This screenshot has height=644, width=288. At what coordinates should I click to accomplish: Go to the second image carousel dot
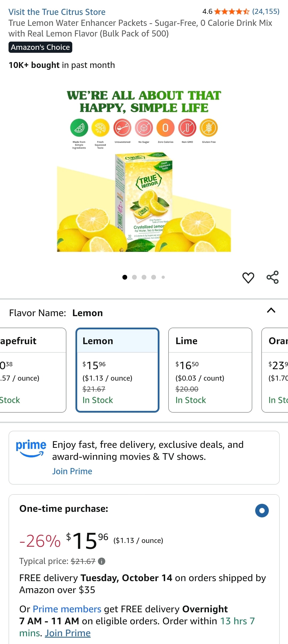click(134, 277)
